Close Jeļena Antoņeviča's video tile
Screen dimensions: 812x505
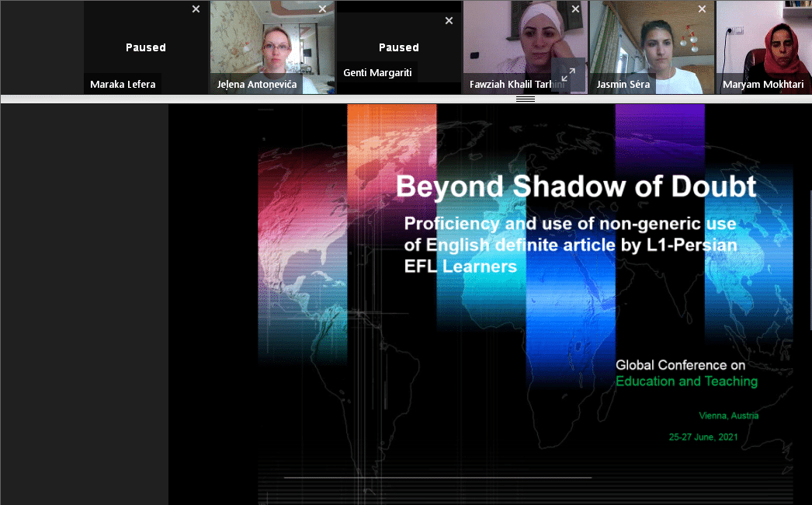click(x=322, y=9)
